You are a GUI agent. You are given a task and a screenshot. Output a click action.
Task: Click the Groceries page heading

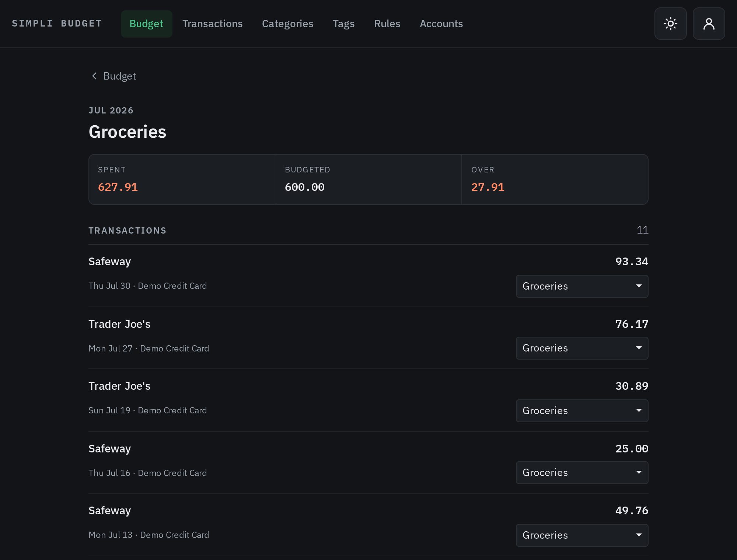[127, 132]
